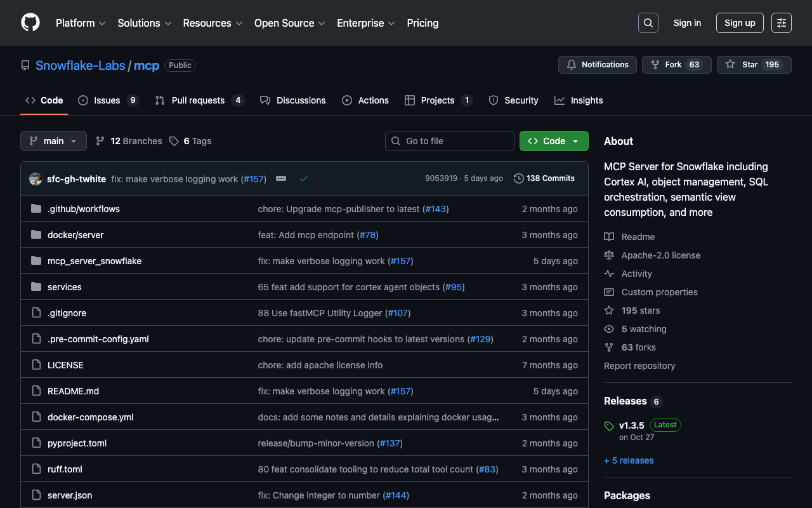Open search with the magnifier icon
The height and width of the screenshot is (508, 812).
(x=648, y=23)
